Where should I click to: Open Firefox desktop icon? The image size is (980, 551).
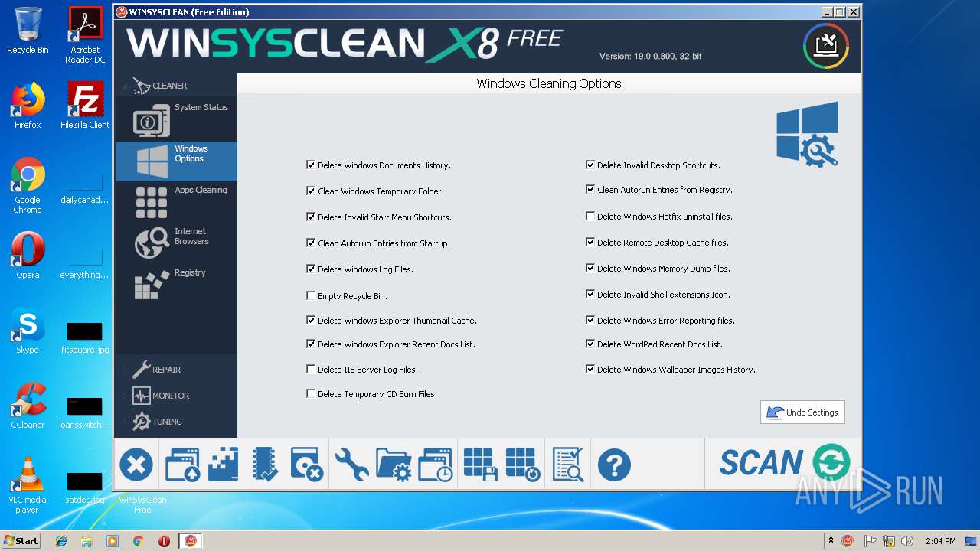(x=28, y=105)
